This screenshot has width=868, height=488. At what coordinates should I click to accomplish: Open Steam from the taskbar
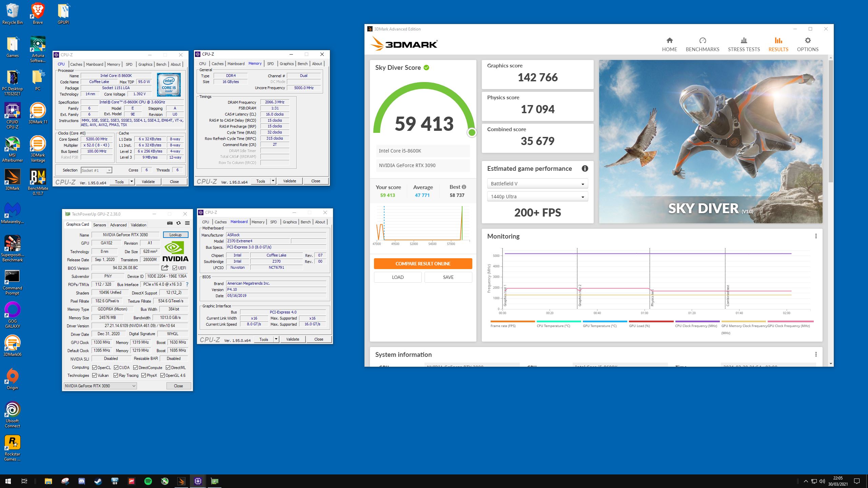pyautogui.click(x=98, y=481)
